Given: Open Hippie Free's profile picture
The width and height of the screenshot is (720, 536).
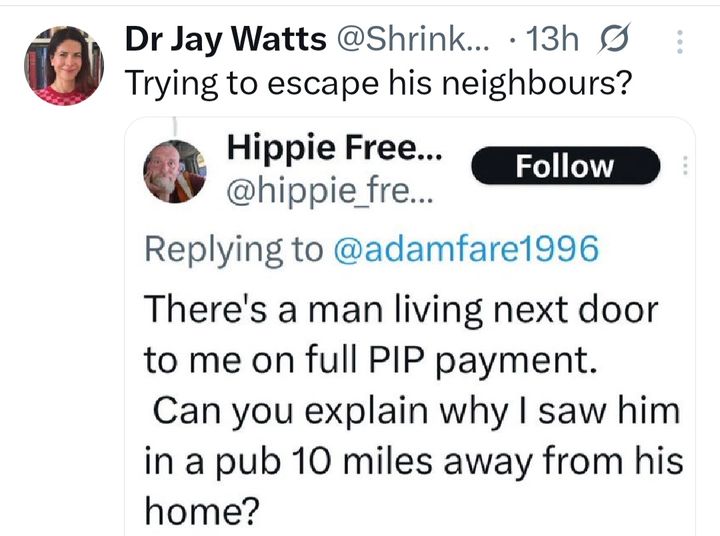Looking at the screenshot, I should 175,171.
